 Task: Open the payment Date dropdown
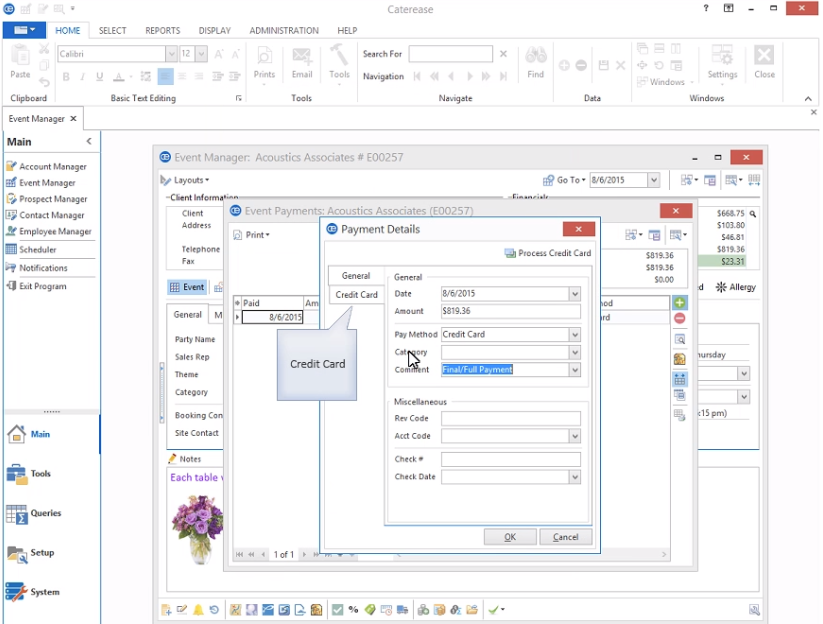click(x=575, y=294)
